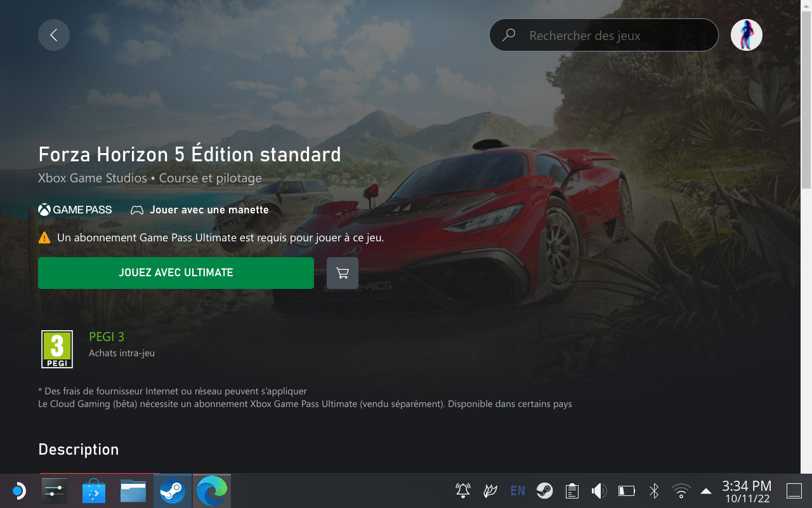Click the Des frais de fournisseur Internet note
The height and width of the screenshot is (508, 812).
point(173,391)
